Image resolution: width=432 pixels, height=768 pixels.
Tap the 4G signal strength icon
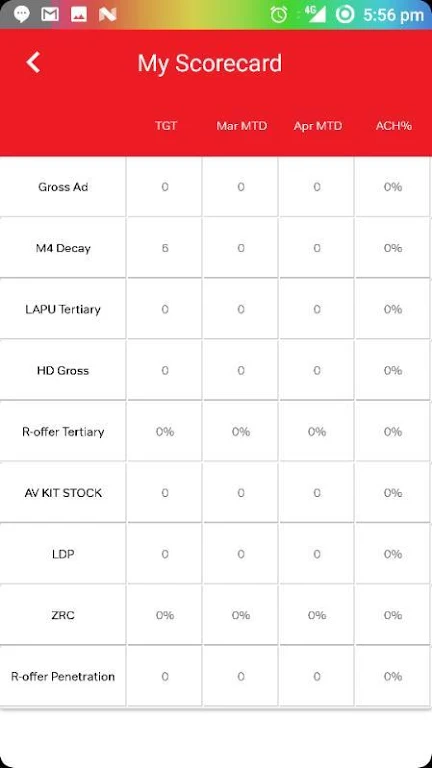pos(315,14)
